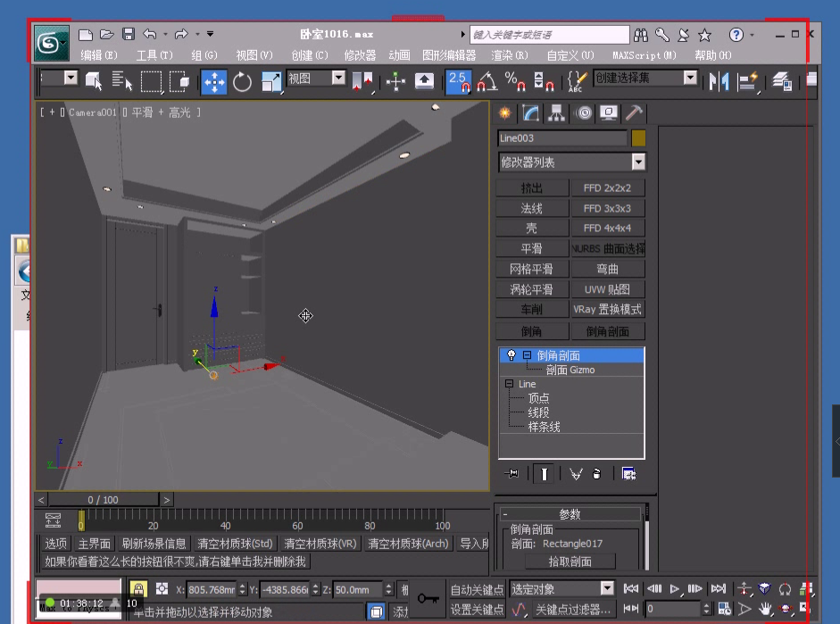
Task: Switch to the Utilities hammer tab
Action: click(635, 113)
